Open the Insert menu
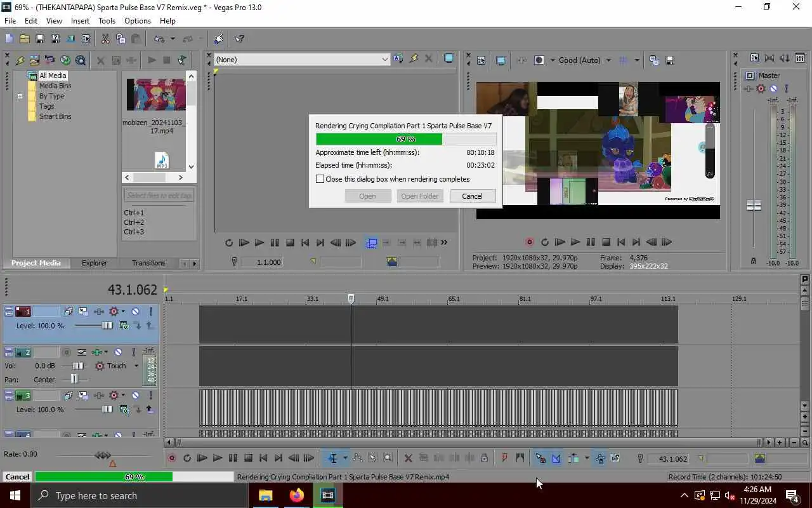Image resolution: width=812 pixels, height=508 pixels. point(80,21)
